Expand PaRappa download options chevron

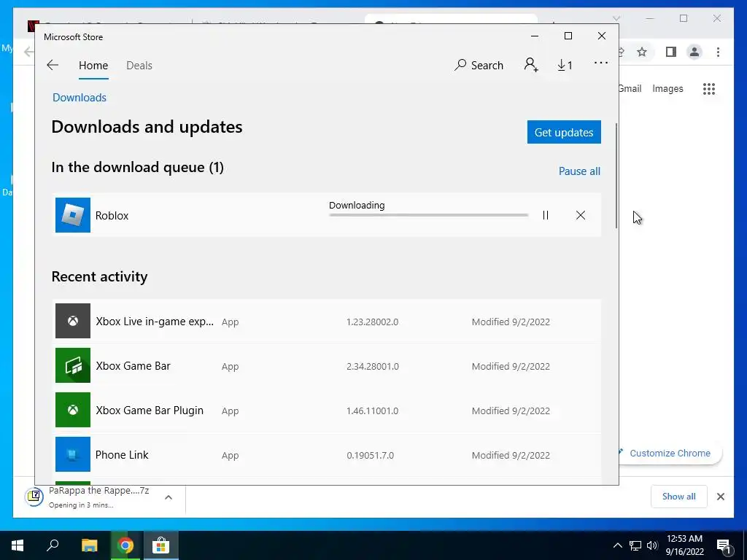coord(169,497)
